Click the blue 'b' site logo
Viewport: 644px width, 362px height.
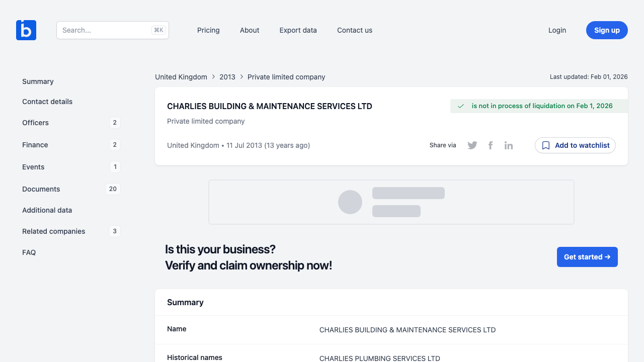(x=26, y=30)
